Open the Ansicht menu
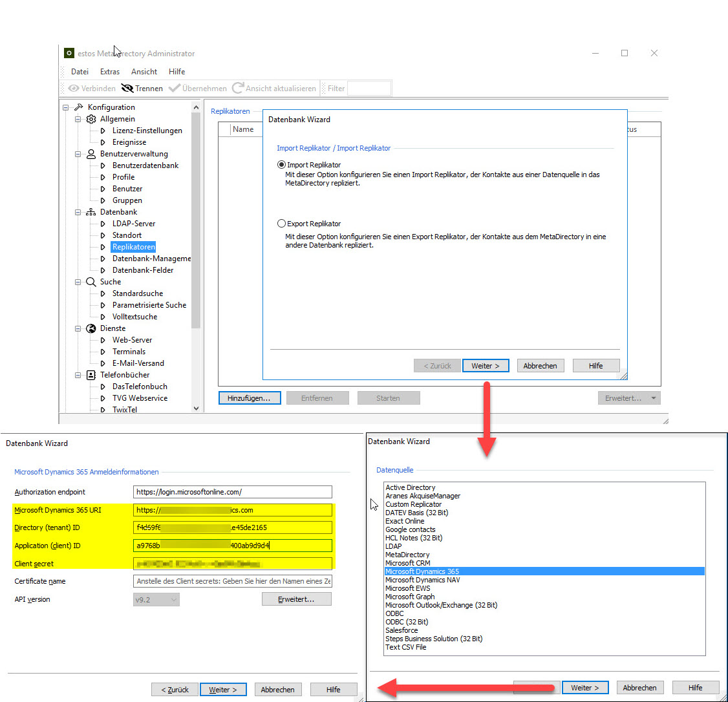This screenshot has height=702, width=728. pyautogui.click(x=144, y=72)
